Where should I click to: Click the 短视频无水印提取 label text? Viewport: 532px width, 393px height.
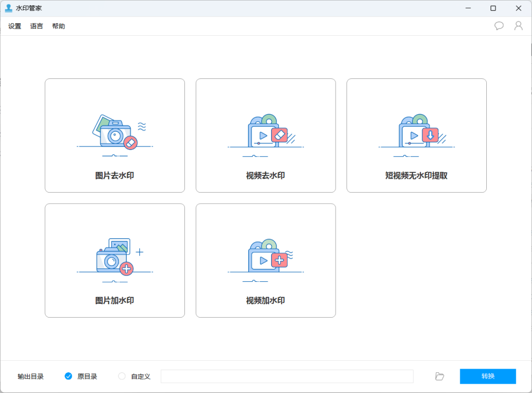[417, 175]
